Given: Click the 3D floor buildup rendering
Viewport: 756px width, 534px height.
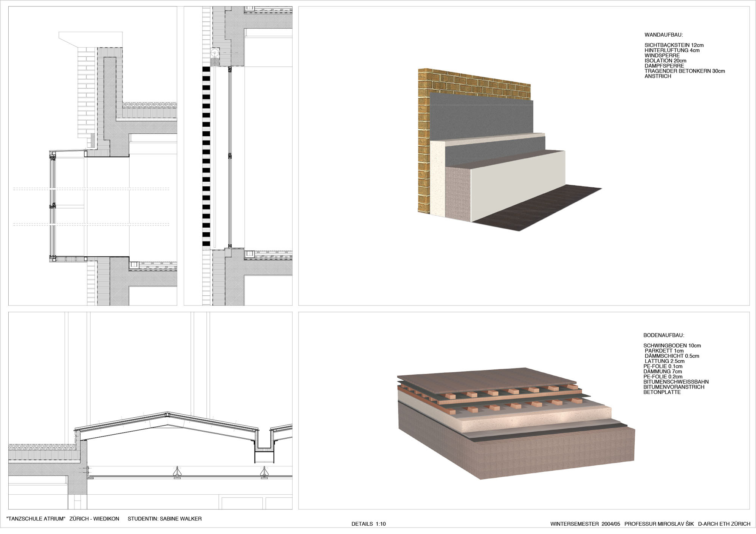Looking at the screenshot, I should [x=516, y=423].
